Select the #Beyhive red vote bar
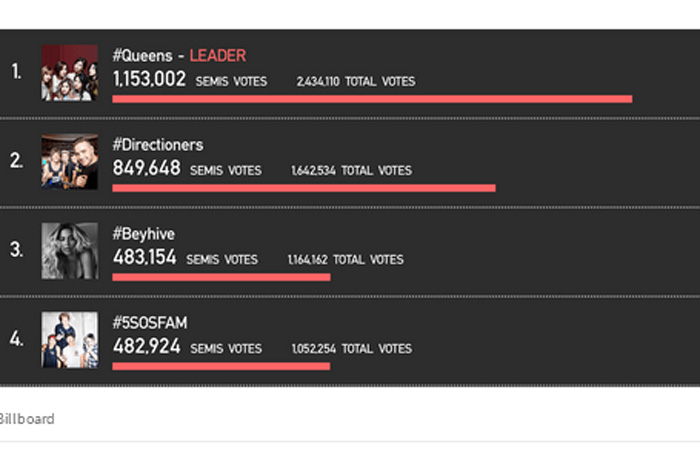 (x=221, y=277)
